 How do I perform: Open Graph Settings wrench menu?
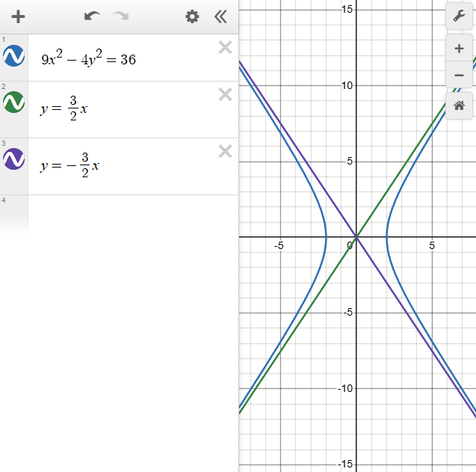click(459, 16)
